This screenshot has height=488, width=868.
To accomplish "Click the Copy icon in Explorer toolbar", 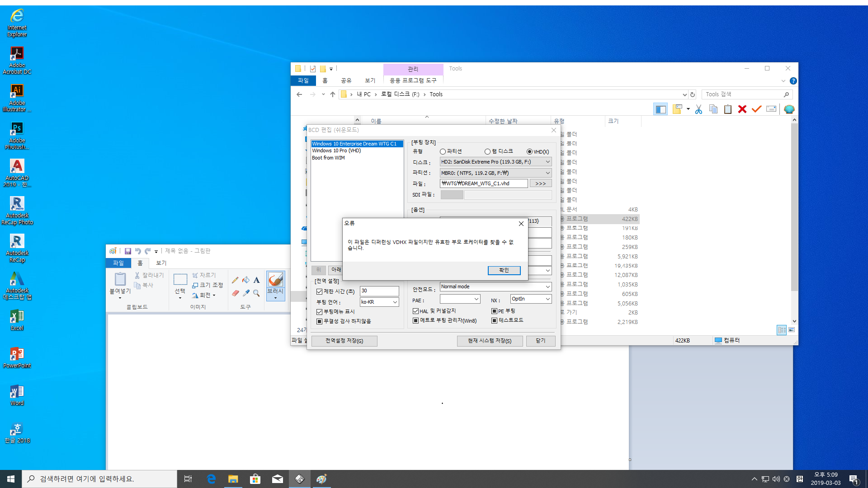I will (x=713, y=109).
